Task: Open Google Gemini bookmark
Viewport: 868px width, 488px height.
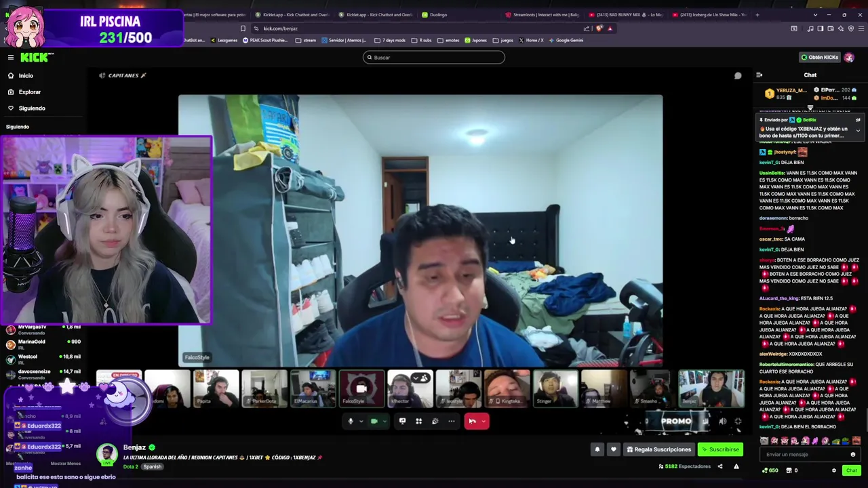Action: [566, 40]
